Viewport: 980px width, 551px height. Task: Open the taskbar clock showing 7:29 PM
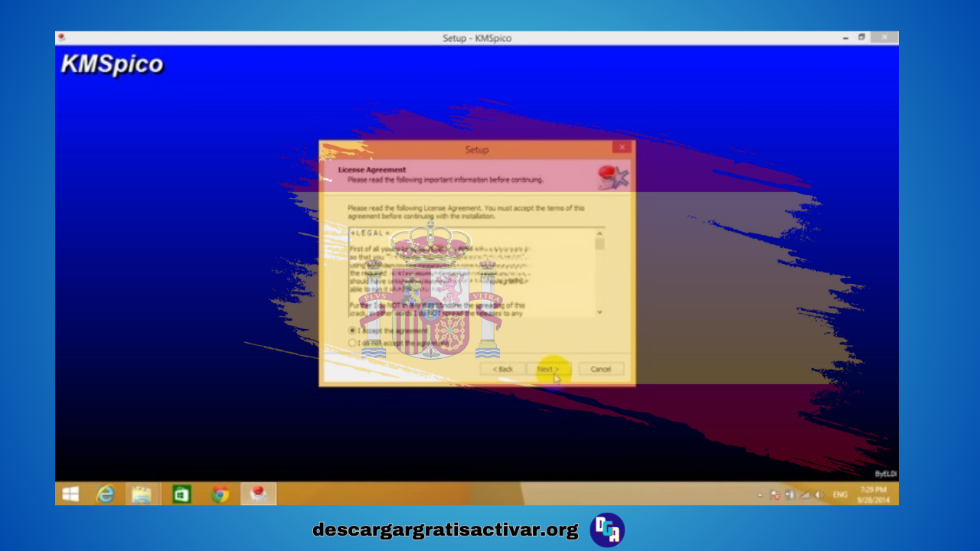click(874, 494)
